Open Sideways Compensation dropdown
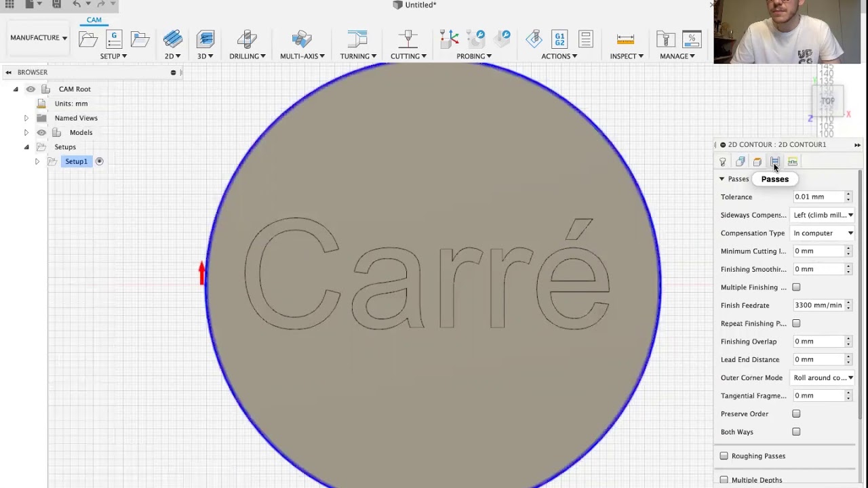The image size is (868, 488). [x=823, y=215]
